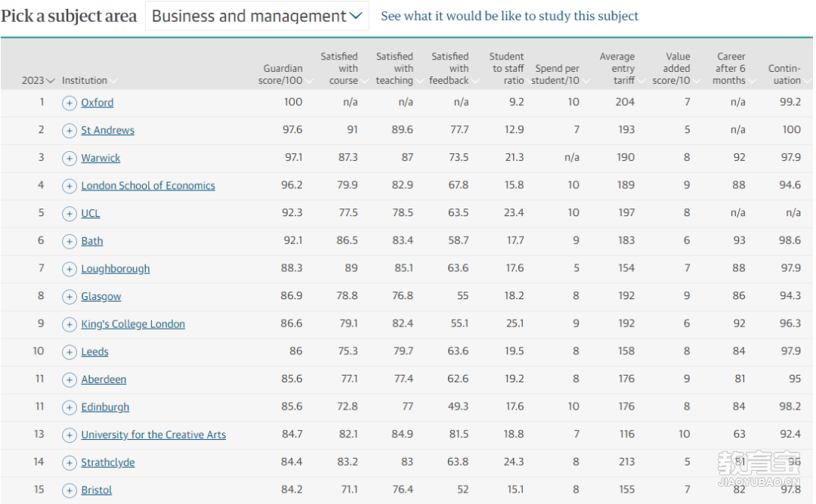This screenshot has height=504, width=816.
Task: Sort by Satisfied with course
Action: 344,68
